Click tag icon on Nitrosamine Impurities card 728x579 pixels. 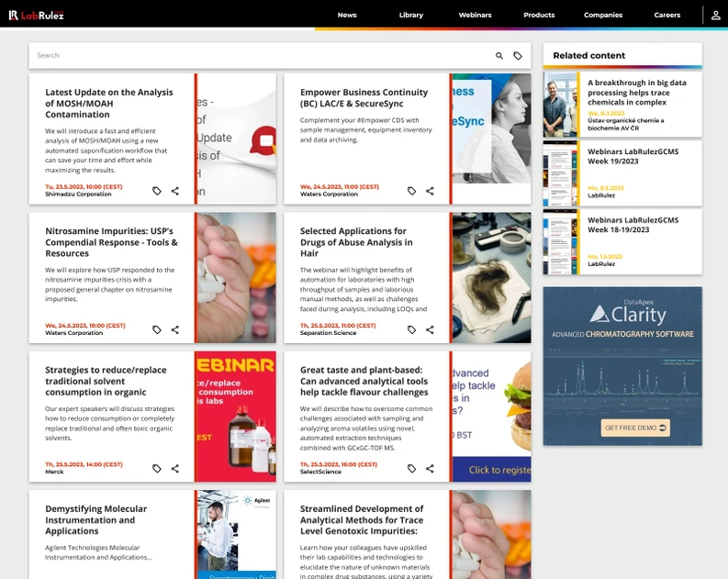tap(157, 329)
